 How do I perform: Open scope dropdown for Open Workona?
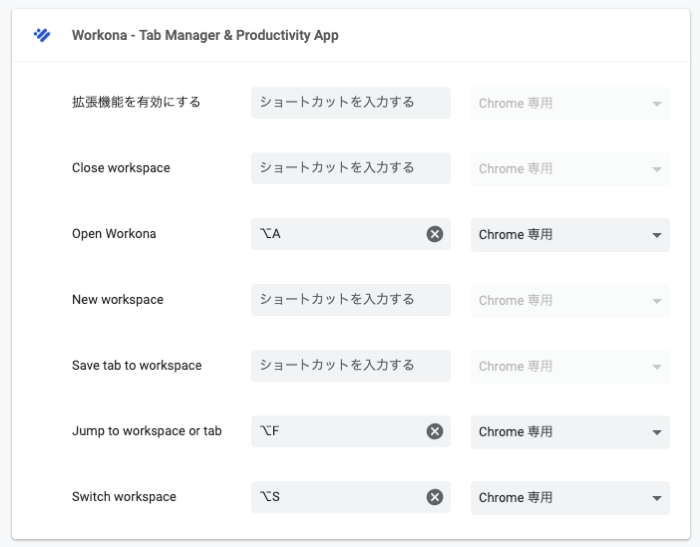click(x=570, y=235)
